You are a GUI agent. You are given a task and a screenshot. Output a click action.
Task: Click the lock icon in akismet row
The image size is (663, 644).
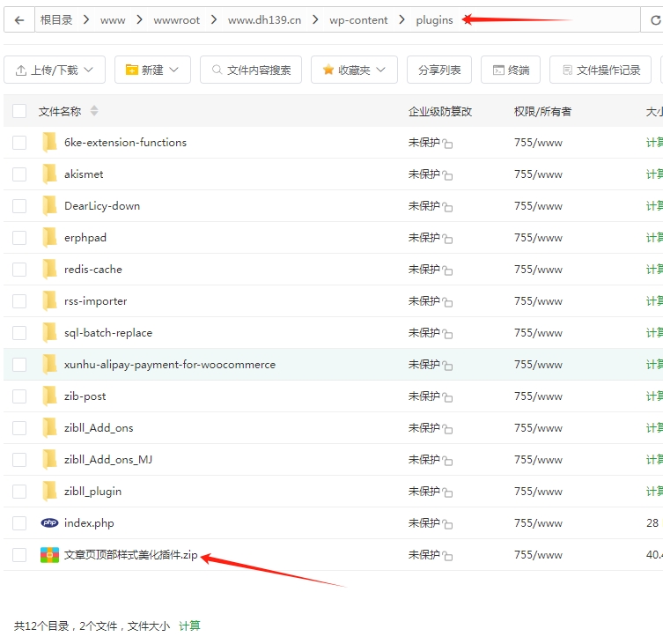[447, 174]
